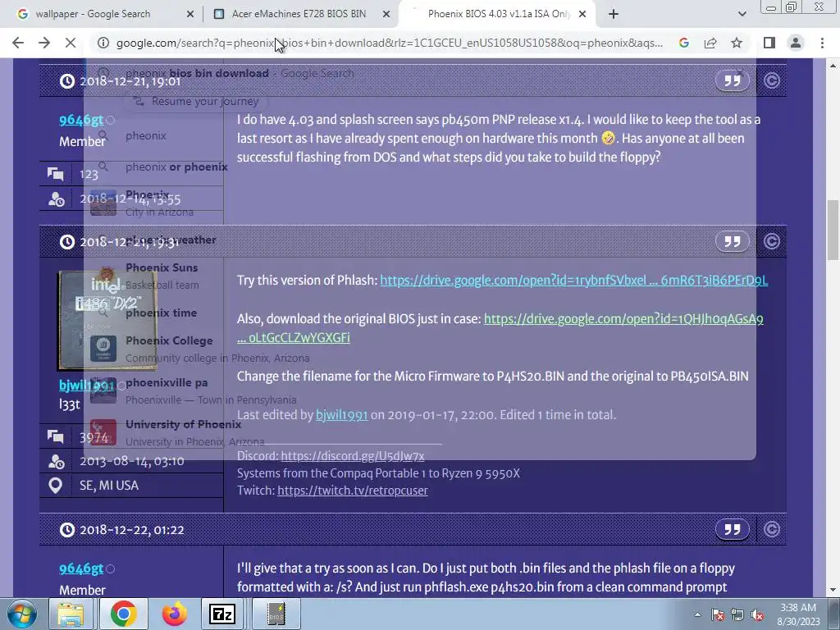Image resolution: width=840 pixels, height=630 pixels.
Task: Open the twitch.tv/retropcuser link
Action: tap(353, 491)
